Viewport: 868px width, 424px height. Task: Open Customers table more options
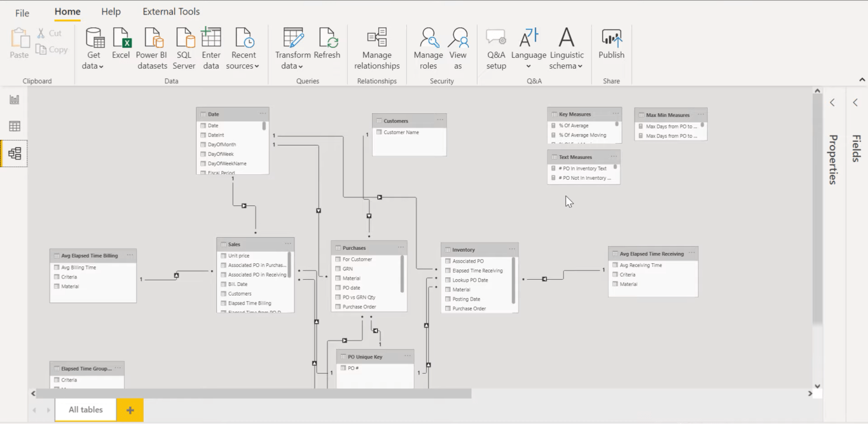pos(440,120)
